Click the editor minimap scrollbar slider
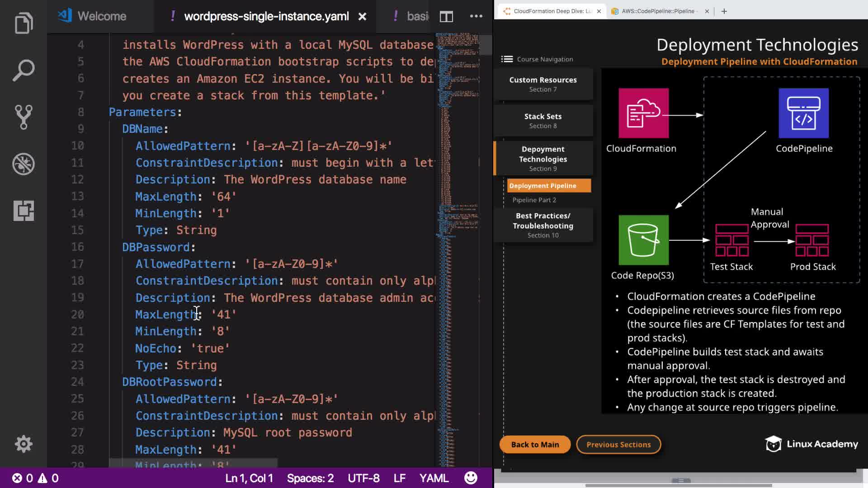868x488 pixels. pos(485,44)
